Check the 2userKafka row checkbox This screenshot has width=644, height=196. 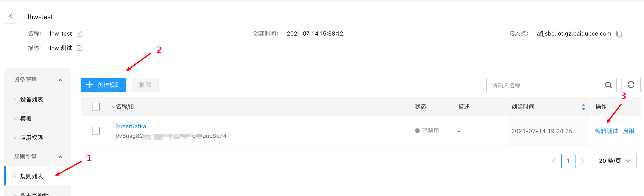[96, 131]
